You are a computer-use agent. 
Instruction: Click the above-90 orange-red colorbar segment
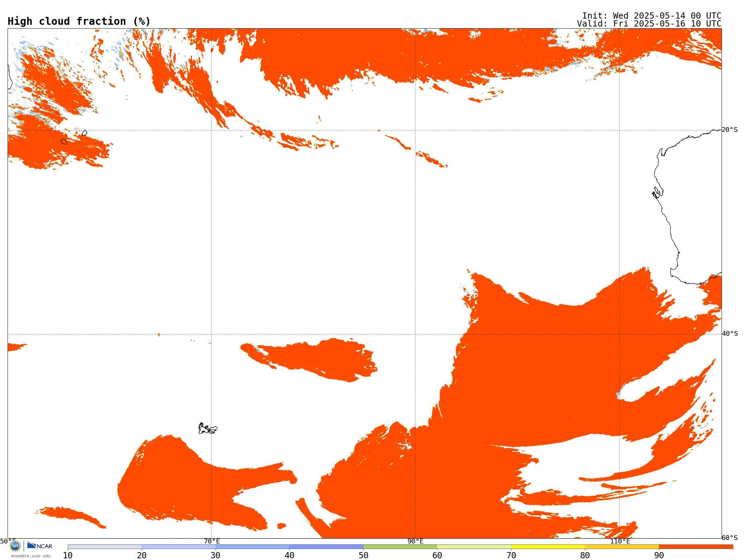coord(696,547)
